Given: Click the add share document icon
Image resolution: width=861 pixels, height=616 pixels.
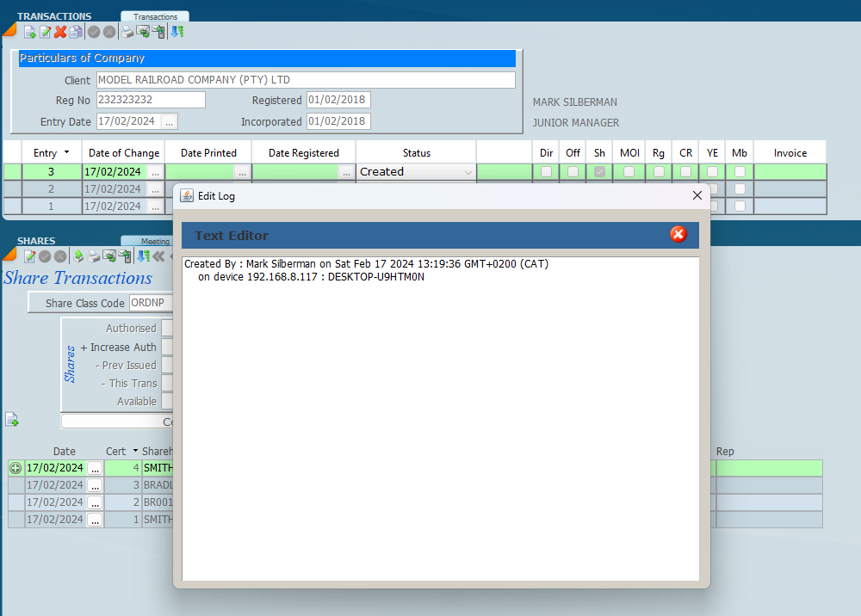Looking at the screenshot, I should (x=12, y=420).
